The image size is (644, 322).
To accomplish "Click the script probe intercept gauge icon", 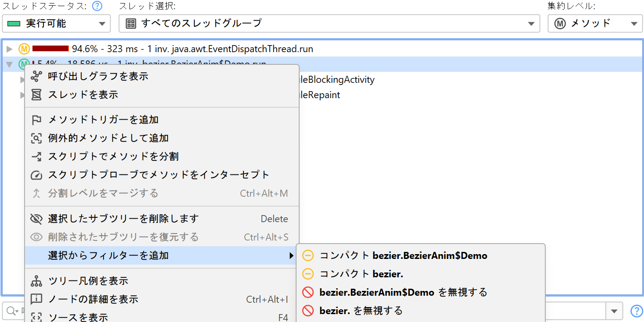I will pyautogui.click(x=36, y=175).
